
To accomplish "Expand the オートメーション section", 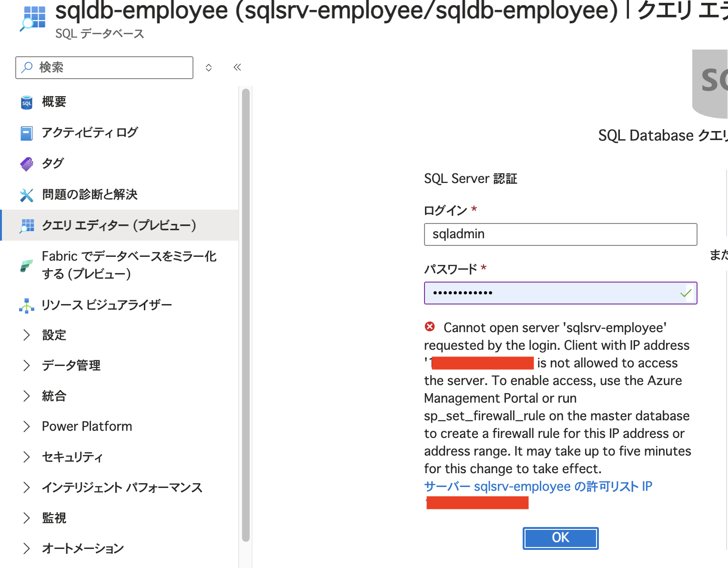I will click(x=82, y=548).
